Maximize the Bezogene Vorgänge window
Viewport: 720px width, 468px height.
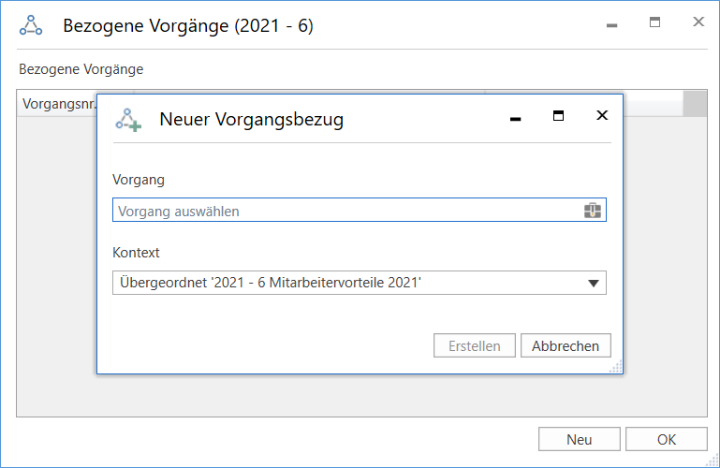click(x=655, y=23)
